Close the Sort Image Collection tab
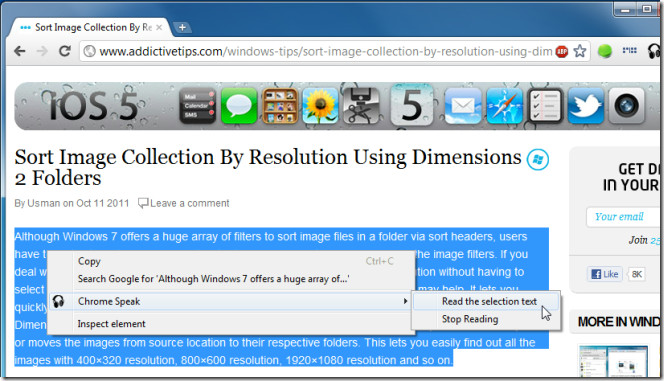Viewport: 664px width, 381px height. [x=159, y=28]
